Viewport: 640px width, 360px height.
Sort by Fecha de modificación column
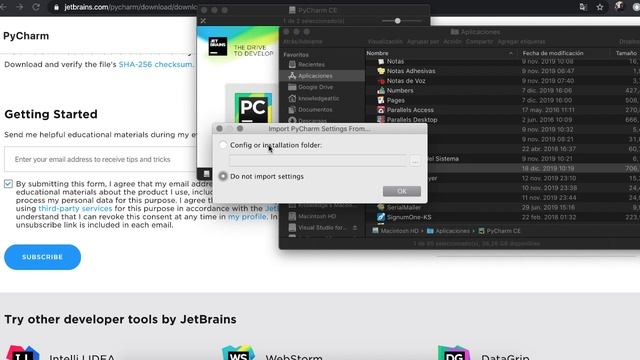coord(553,53)
